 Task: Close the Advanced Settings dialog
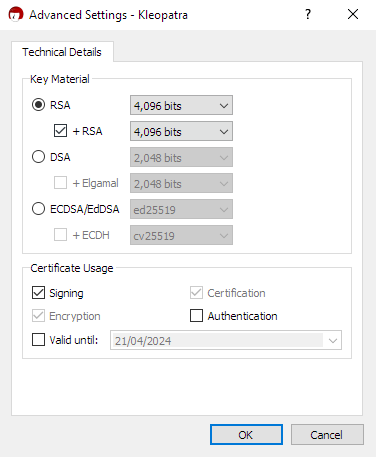click(353, 14)
